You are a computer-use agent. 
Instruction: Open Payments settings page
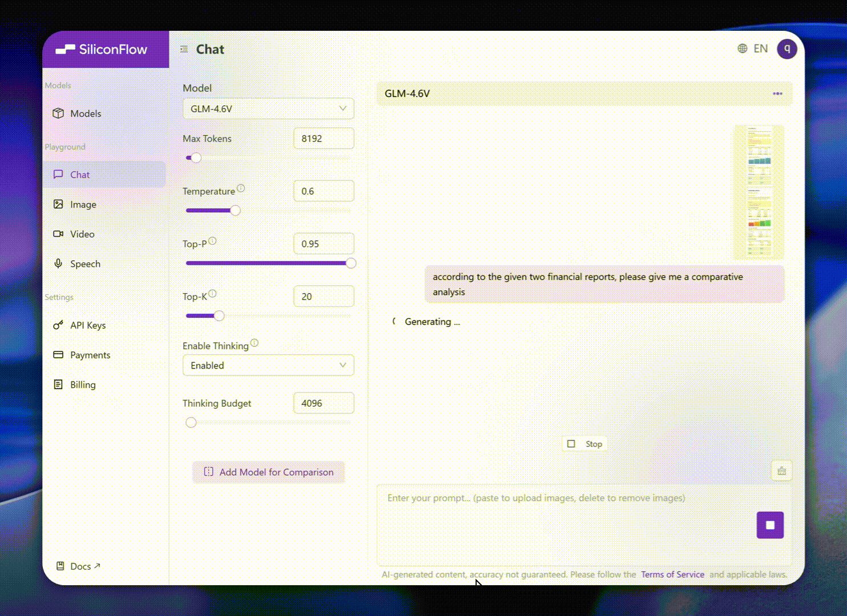coord(104,355)
